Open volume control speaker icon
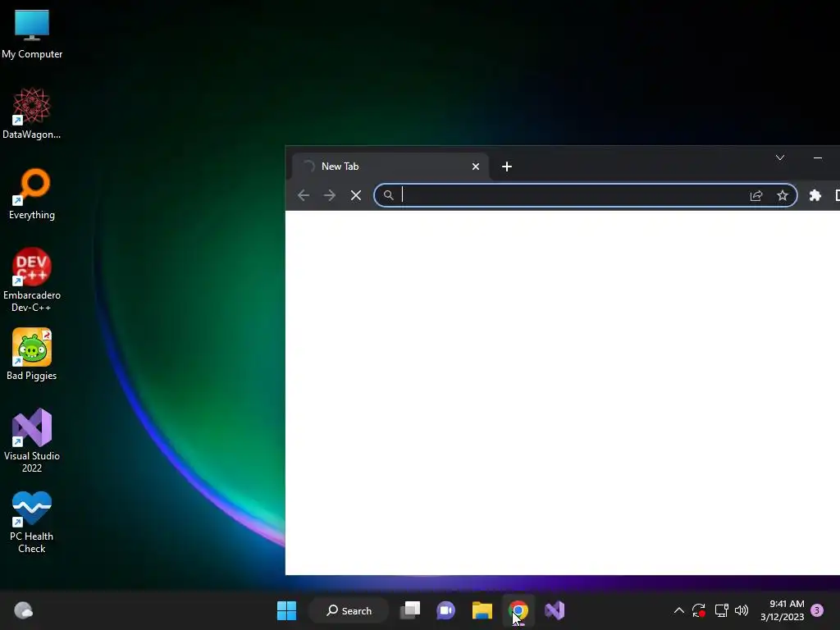This screenshot has height=630, width=840. [742, 610]
